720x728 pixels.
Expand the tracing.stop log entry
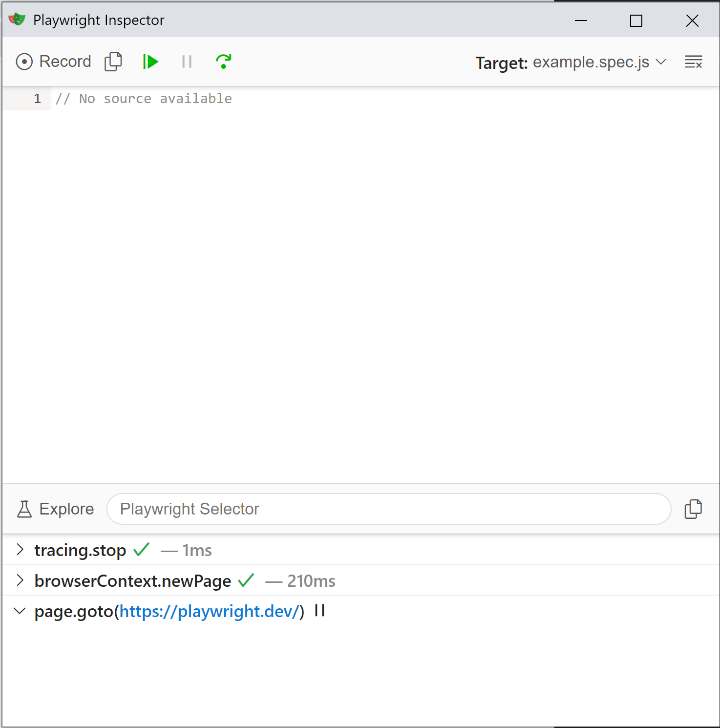(x=20, y=550)
